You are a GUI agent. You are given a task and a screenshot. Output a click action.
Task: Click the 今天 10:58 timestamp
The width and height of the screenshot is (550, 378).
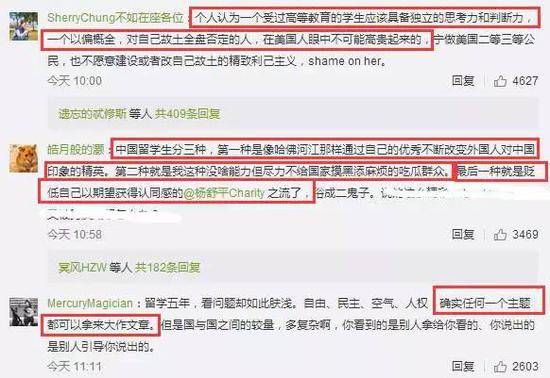pos(75,234)
